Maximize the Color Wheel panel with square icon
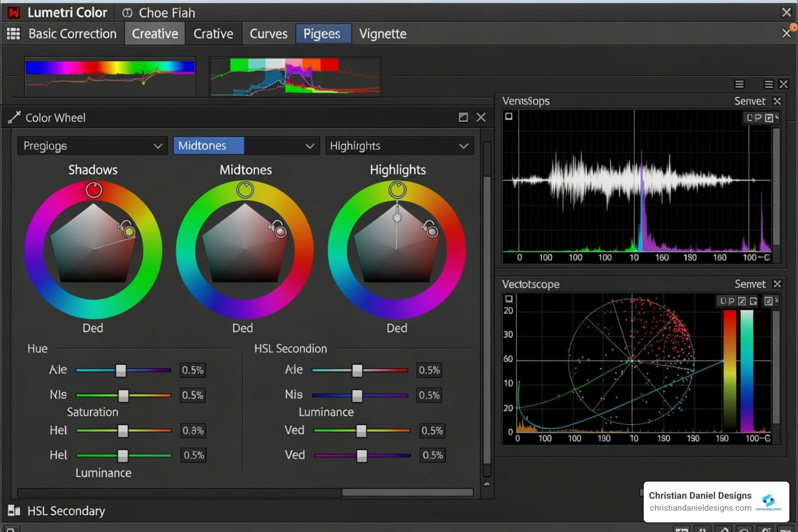The width and height of the screenshot is (798, 532). (x=463, y=117)
